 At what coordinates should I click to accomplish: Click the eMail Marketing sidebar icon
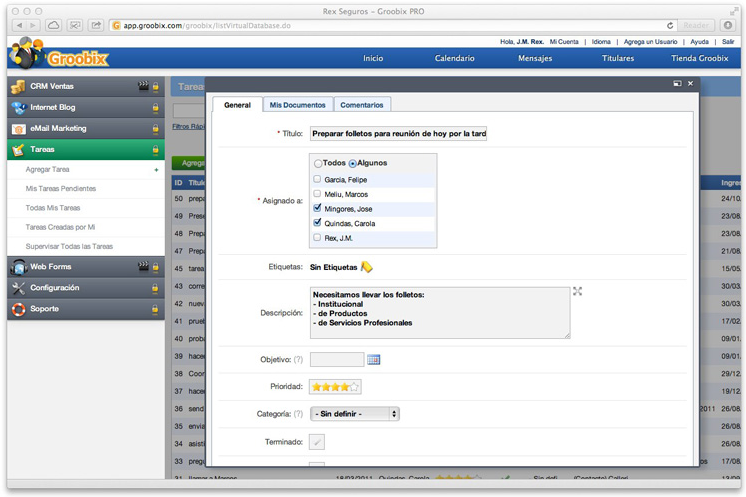tap(18, 129)
